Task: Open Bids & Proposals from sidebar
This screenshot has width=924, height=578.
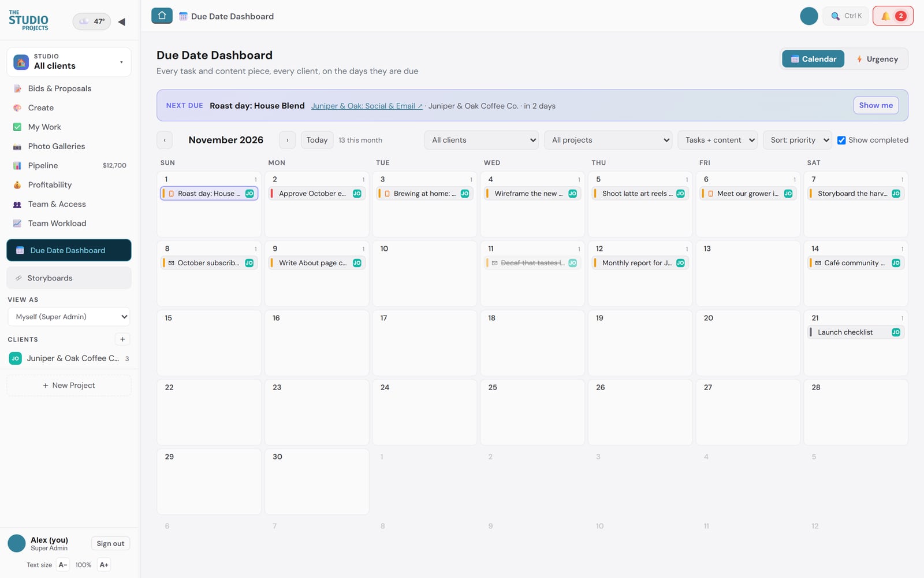Action: point(69,88)
